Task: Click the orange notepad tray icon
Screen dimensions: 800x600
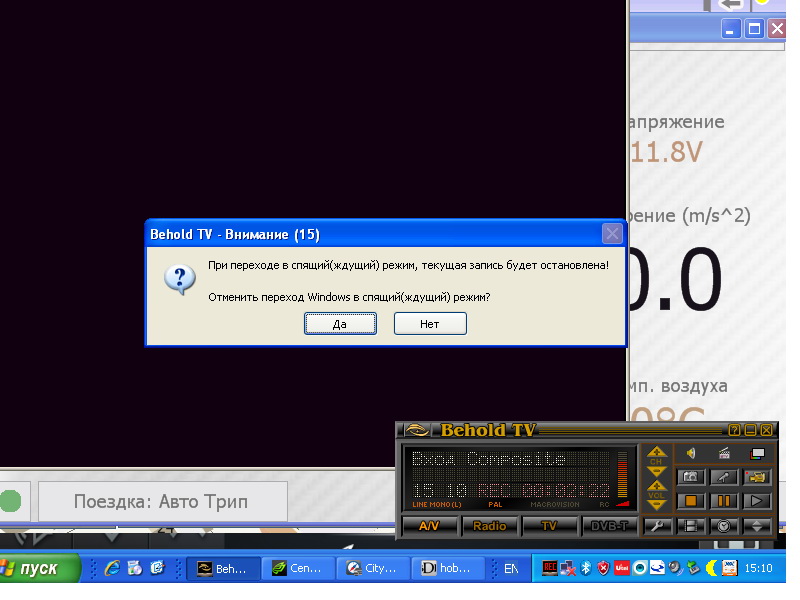Action: pyautogui.click(x=730, y=568)
